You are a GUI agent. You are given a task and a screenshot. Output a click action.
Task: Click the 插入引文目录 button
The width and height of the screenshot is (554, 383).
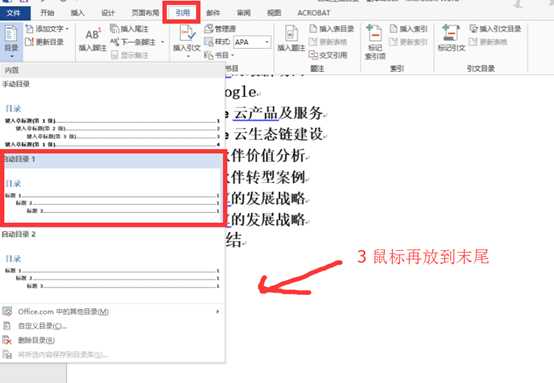[x=495, y=29]
